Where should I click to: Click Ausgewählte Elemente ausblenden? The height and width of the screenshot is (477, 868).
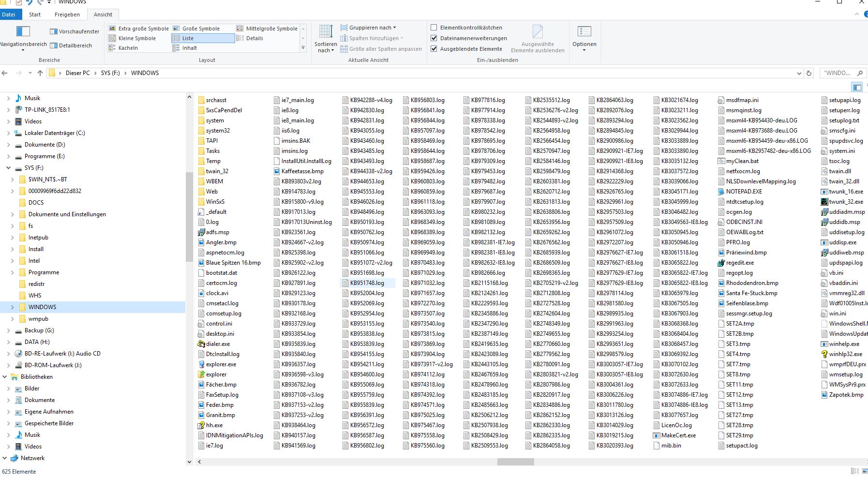pos(538,39)
